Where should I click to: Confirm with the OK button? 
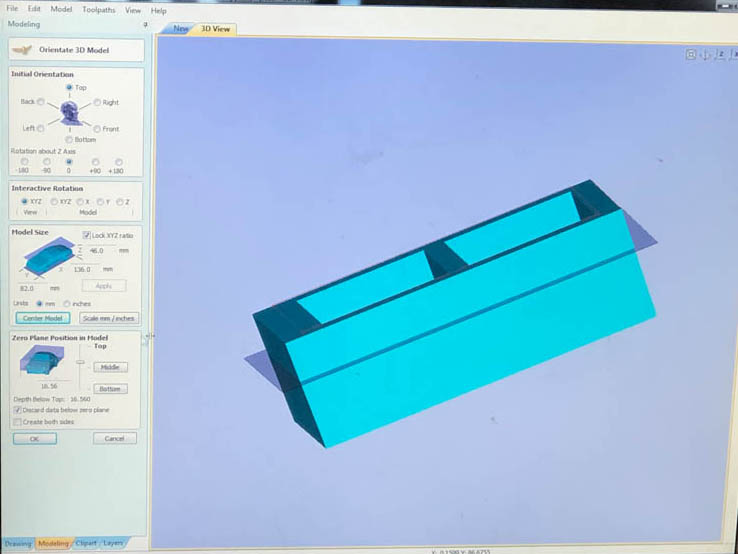[35, 439]
